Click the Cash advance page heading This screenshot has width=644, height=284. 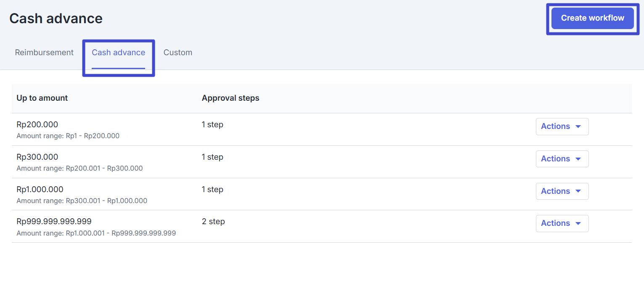(x=56, y=19)
